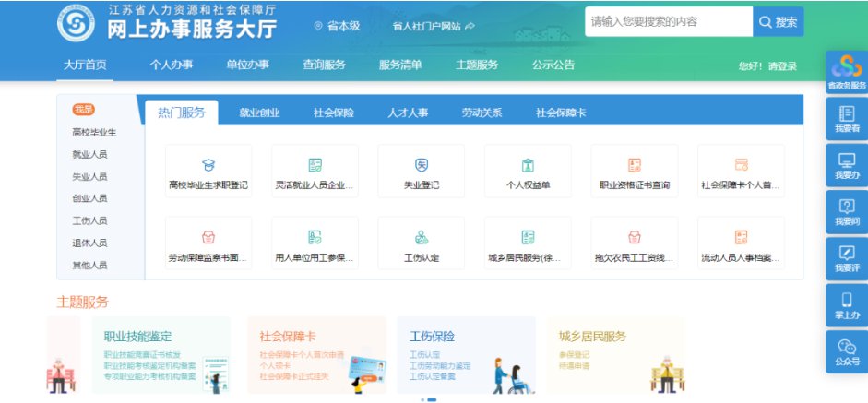Open 劳动保障监察书面 service icon
Screen dimensions: 868x403
click(x=208, y=238)
